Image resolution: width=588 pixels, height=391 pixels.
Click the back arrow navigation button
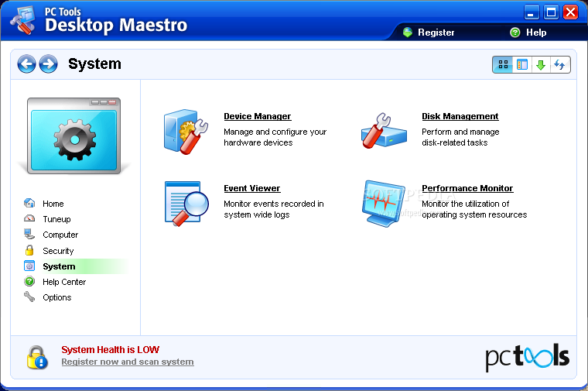coord(26,63)
